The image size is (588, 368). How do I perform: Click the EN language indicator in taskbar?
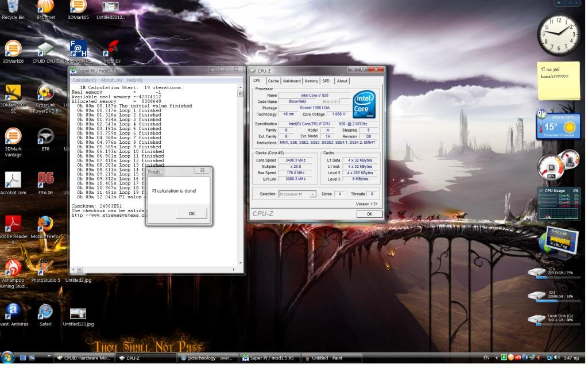tap(486, 358)
